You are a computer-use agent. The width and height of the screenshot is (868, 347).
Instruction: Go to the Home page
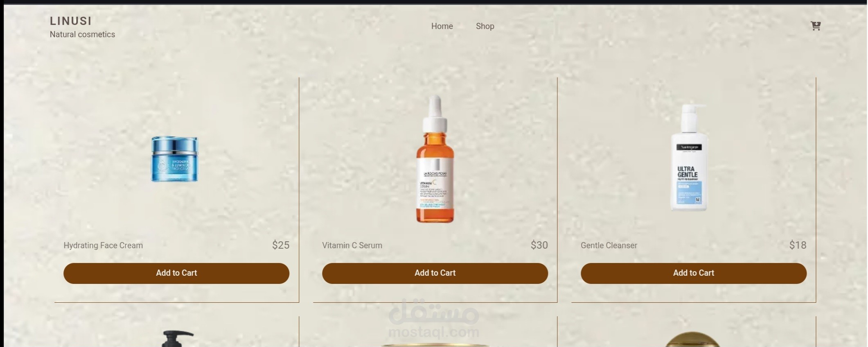tap(442, 26)
